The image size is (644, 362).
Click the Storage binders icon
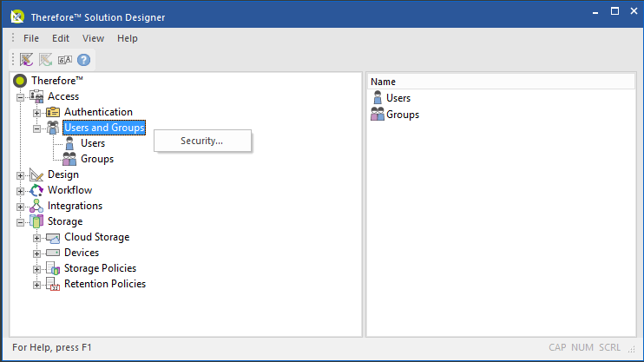36,221
